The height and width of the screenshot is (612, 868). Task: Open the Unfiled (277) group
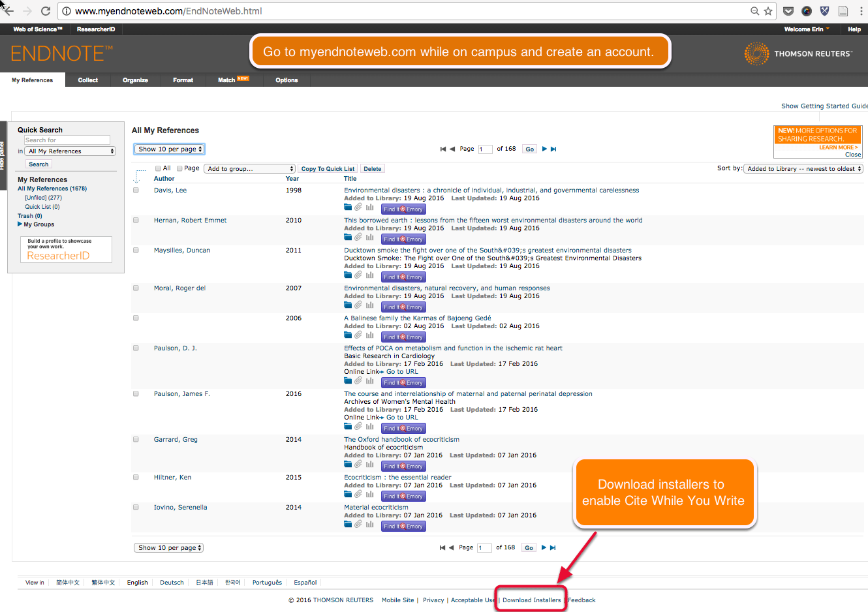(44, 198)
